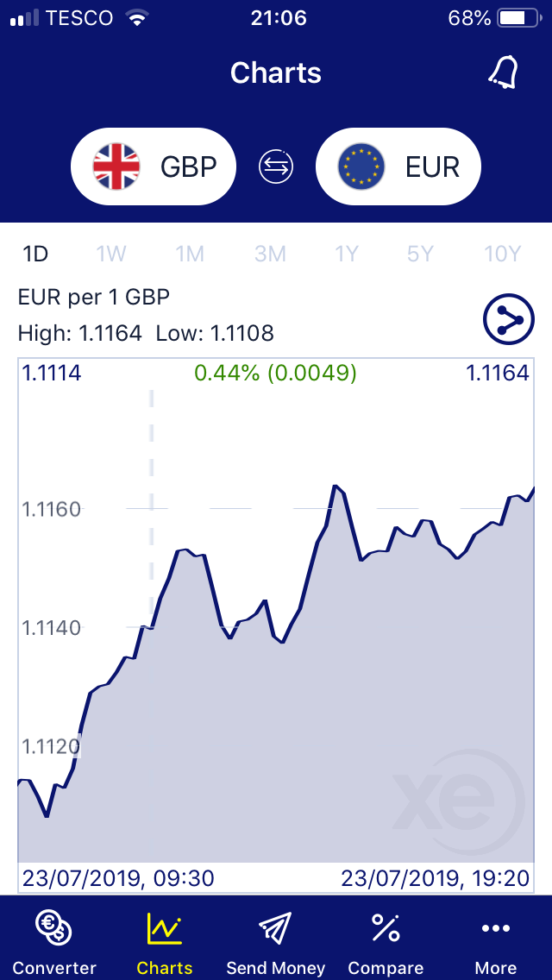The image size is (552, 980).
Task: Open the Compare percent icon
Action: coord(385,928)
